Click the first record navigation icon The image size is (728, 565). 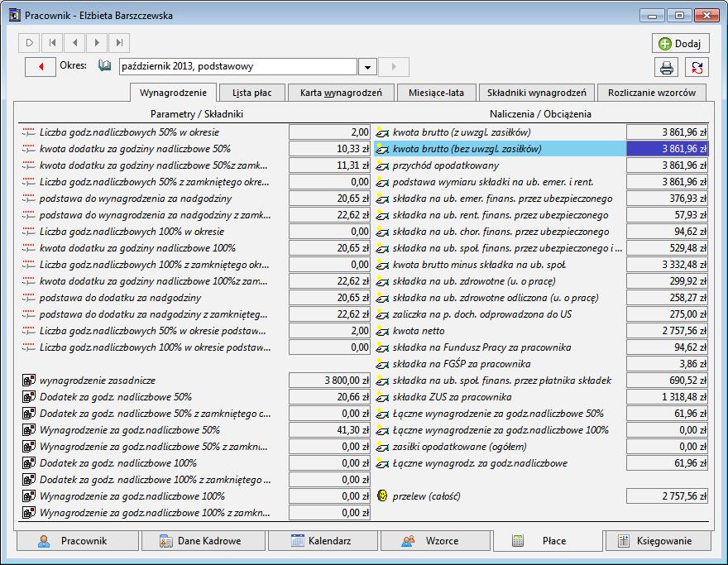[x=52, y=43]
